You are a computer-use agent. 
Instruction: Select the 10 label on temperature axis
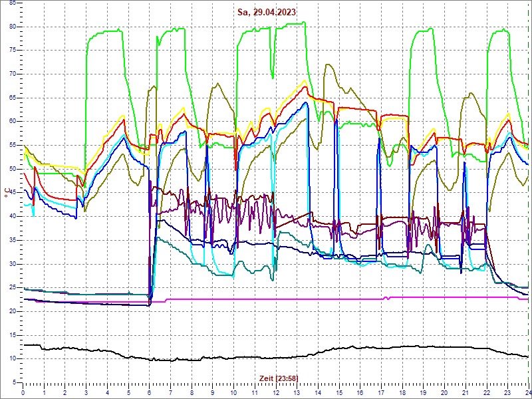click(x=12, y=359)
